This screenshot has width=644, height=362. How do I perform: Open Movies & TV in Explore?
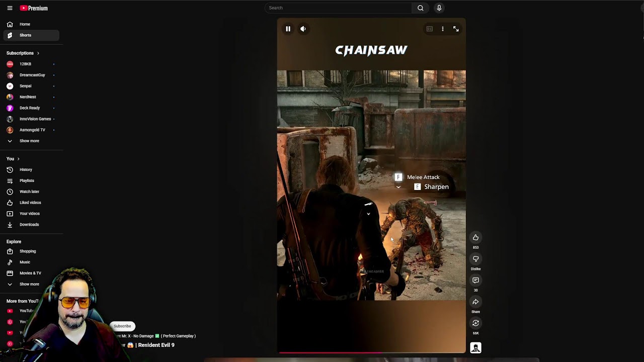31,273
